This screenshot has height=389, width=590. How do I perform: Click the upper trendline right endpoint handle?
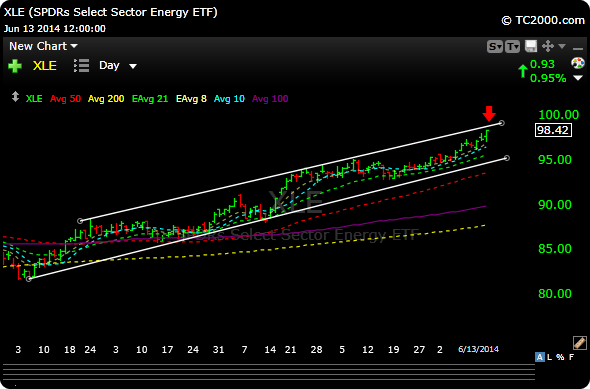(x=501, y=123)
